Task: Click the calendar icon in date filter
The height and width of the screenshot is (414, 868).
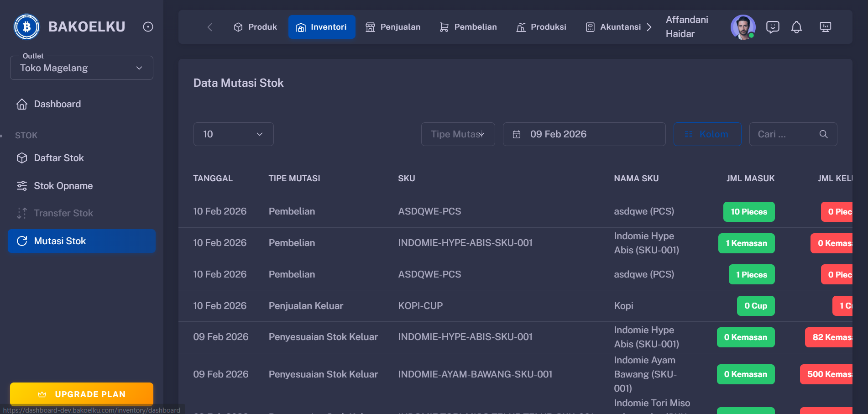Action: [516, 134]
